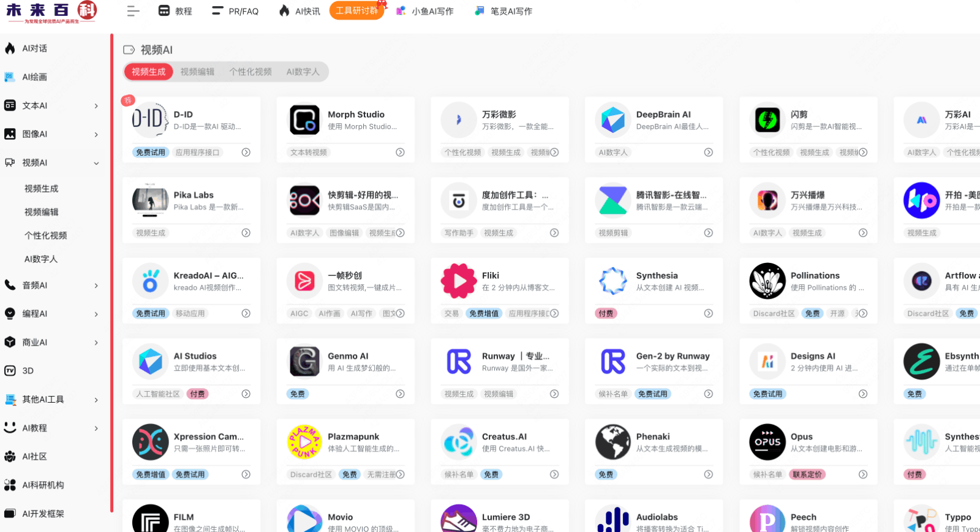
Task: Select 视频生成 in the sidebar submenu
Action: [42, 188]
